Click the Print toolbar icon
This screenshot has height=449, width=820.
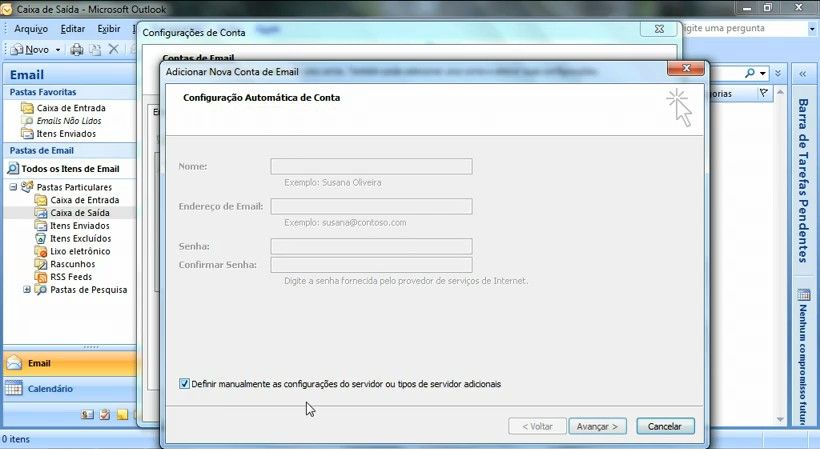(77, 49)
